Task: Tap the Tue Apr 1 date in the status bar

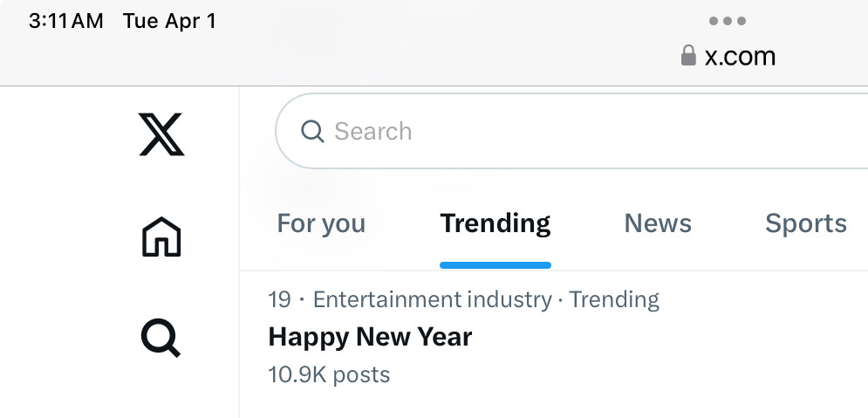Action: [x=169, y=21]
